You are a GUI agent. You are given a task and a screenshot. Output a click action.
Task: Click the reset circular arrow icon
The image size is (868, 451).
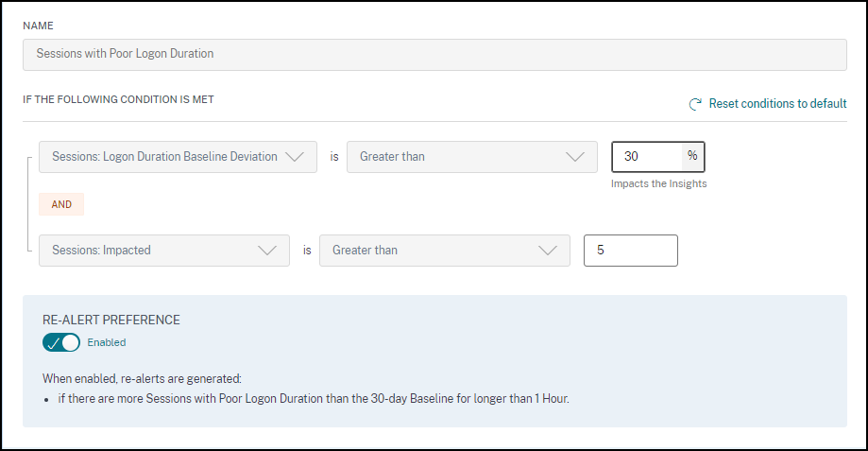point(695,104)
